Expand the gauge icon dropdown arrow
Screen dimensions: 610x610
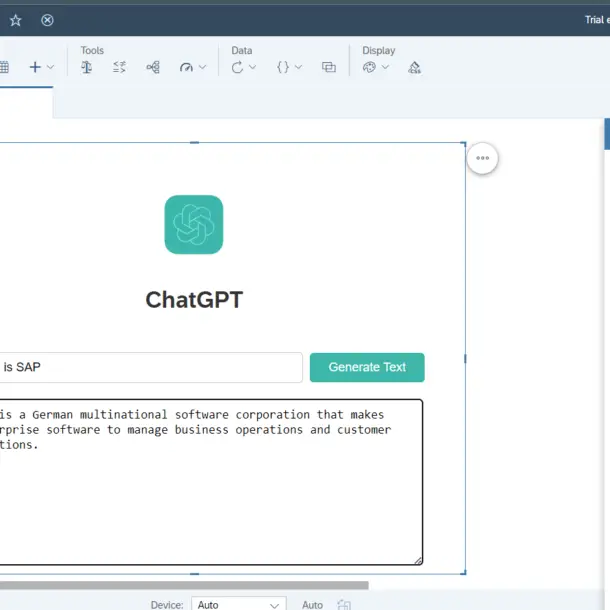[202, 67]
